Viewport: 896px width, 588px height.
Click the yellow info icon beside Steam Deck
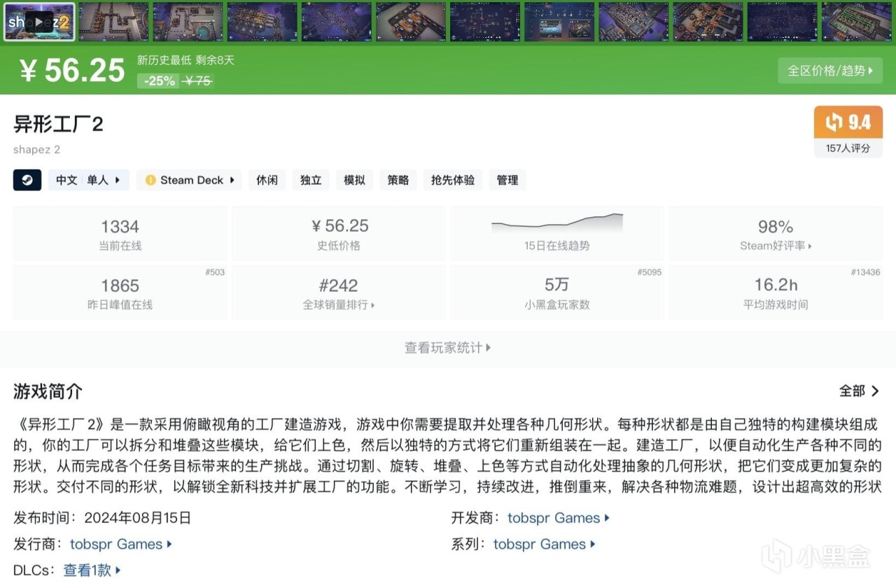(150, 180)
